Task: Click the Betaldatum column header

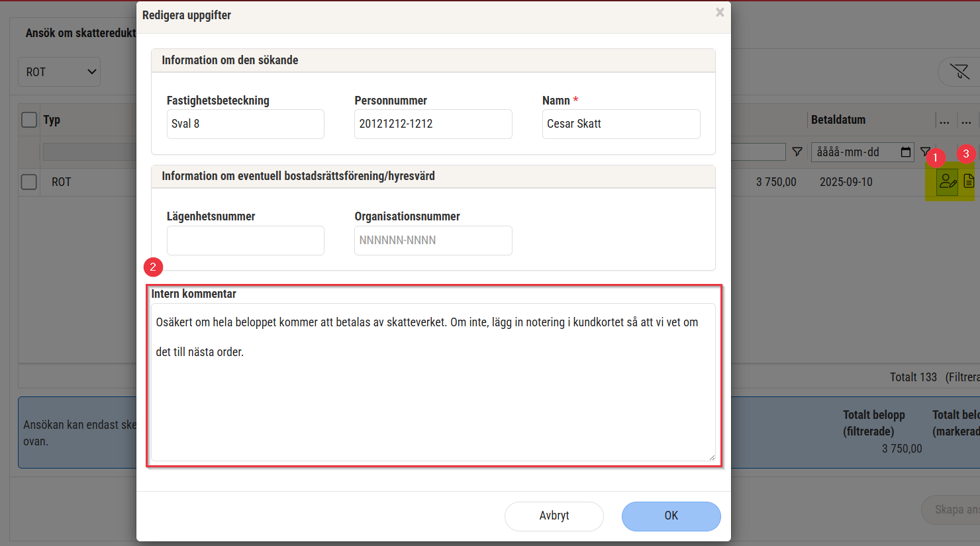Action: click(838, 120)
